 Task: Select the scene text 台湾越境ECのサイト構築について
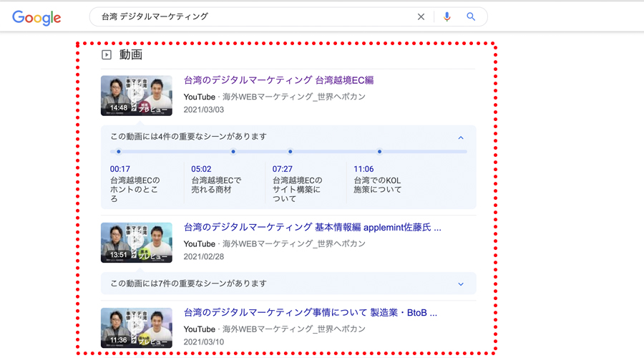(x=298, y=190)
